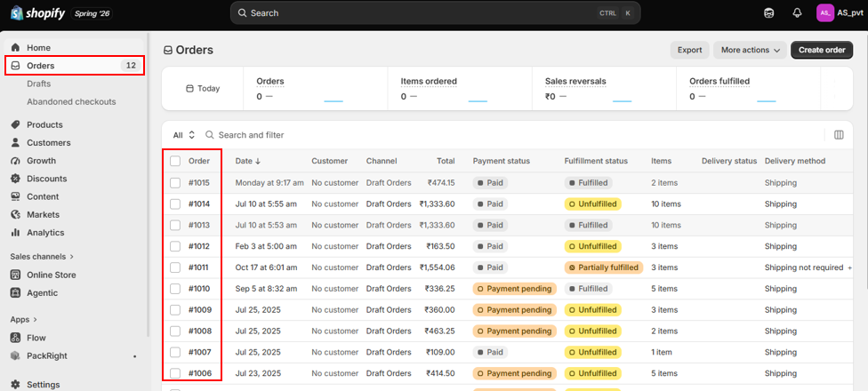Open the Orders metric card

tap(316, 89)
